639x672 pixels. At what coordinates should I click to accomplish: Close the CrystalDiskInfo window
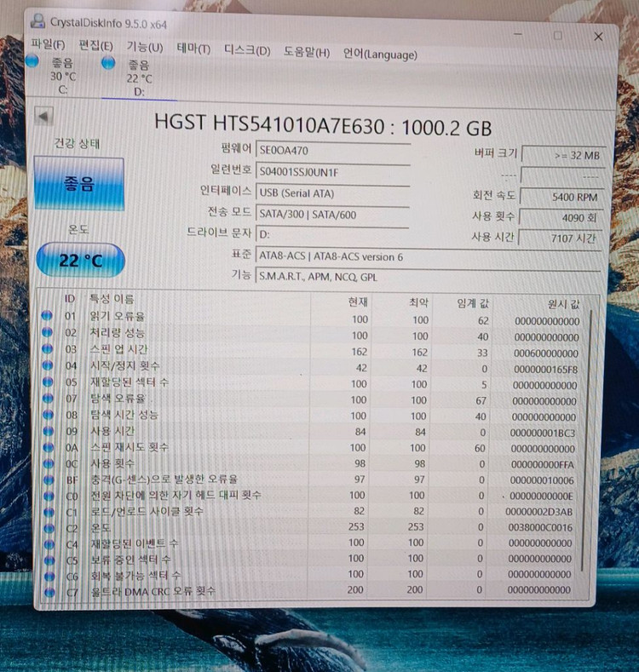point(598,37)
